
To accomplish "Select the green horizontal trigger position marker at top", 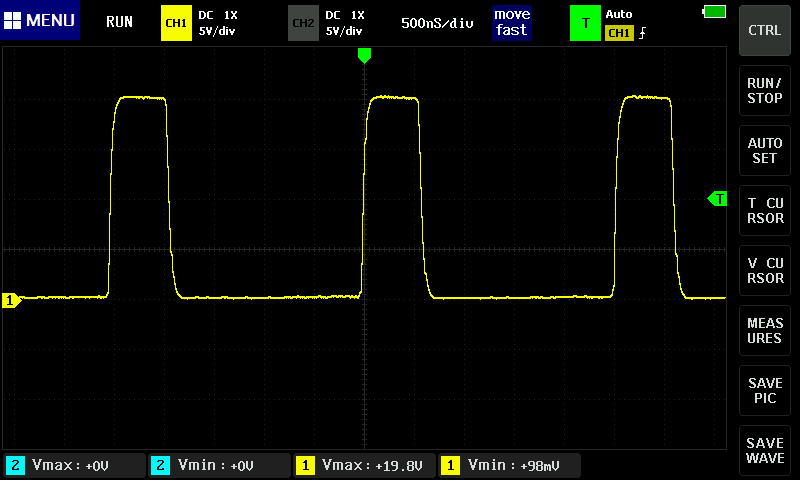I will point(364,56).
